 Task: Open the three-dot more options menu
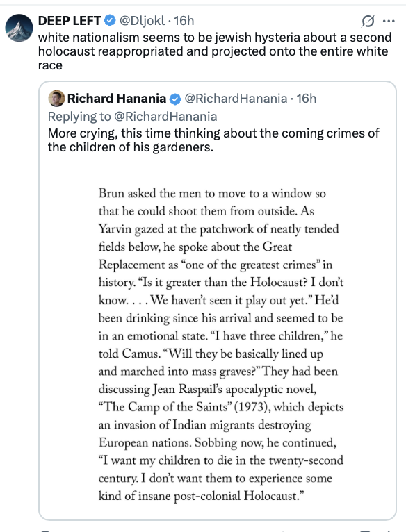pyautogui.click(x=389, y=21)
